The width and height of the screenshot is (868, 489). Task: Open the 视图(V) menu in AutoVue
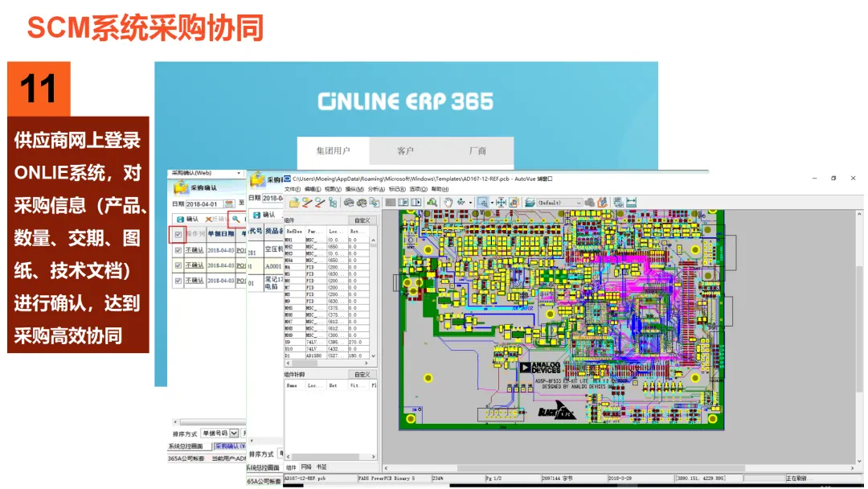(334, 189)
